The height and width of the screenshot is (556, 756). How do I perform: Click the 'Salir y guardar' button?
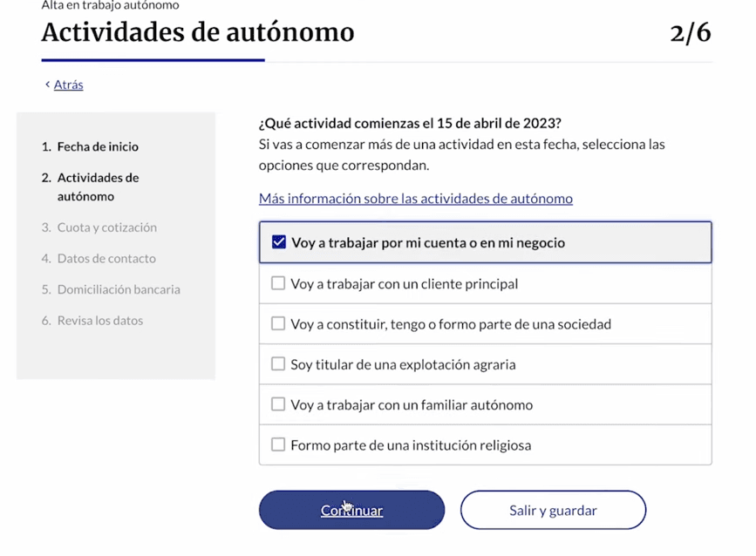coord(553,511)
